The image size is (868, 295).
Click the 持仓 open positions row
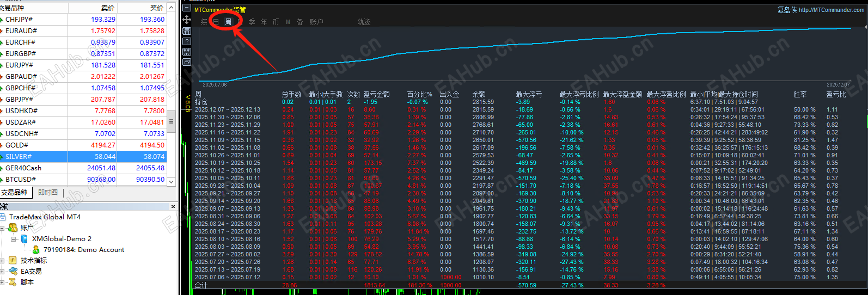(x=521, y=102)
